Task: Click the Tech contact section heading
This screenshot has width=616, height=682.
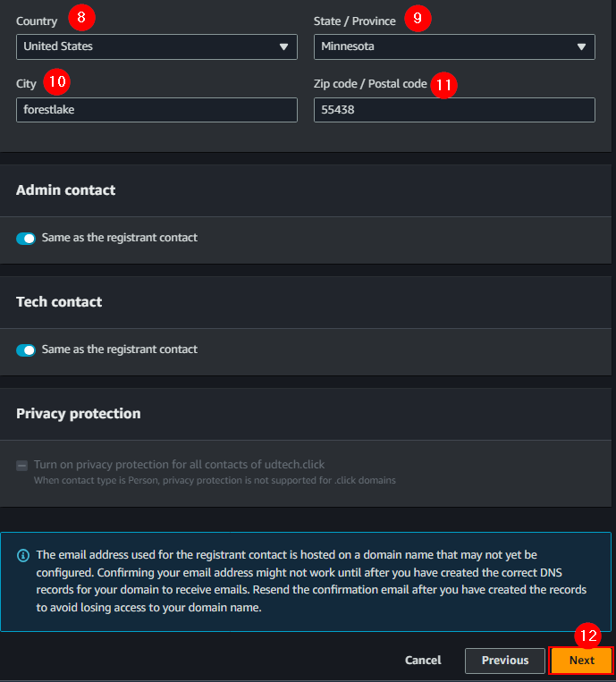Action: coord(59,302)
